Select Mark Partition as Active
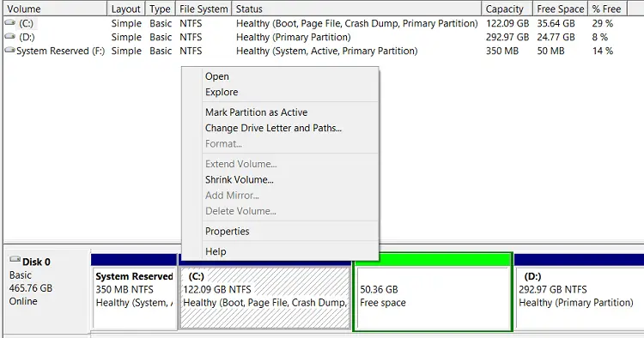Screen dimensions: 644x338 [256, 112]
